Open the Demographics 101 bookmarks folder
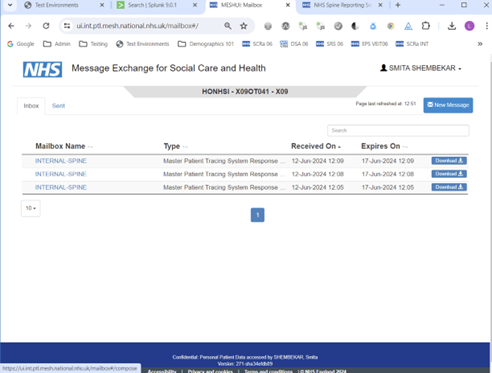The image size is (492, 373). (206, 44)
